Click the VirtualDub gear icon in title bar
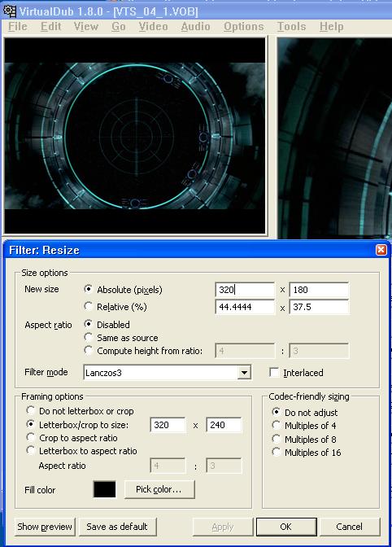 tap(9, 11)
